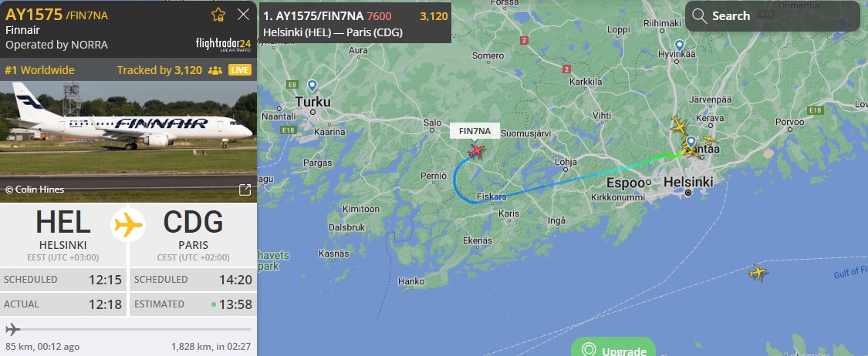Click the flight progress bar plane marker
868x356 pixels.
tap(12, 330)
